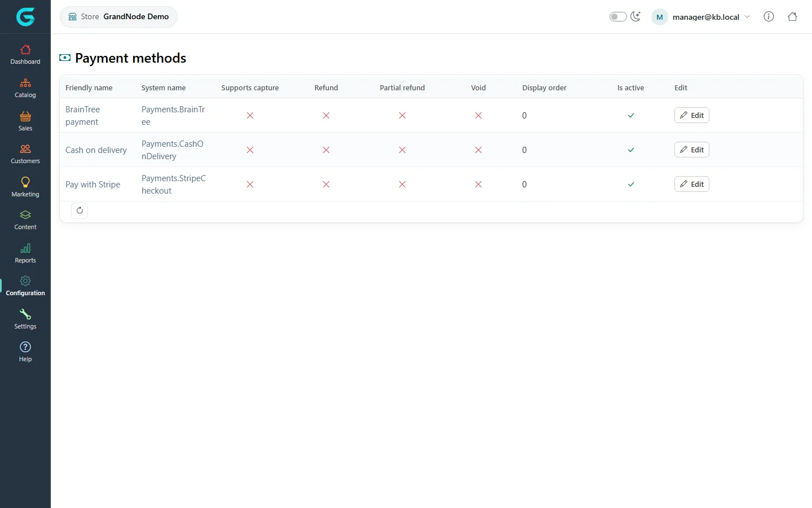The height and width of the screenshot is (508, 812).
Task: Open the Reports menu
Action: [x=25, y=253]
